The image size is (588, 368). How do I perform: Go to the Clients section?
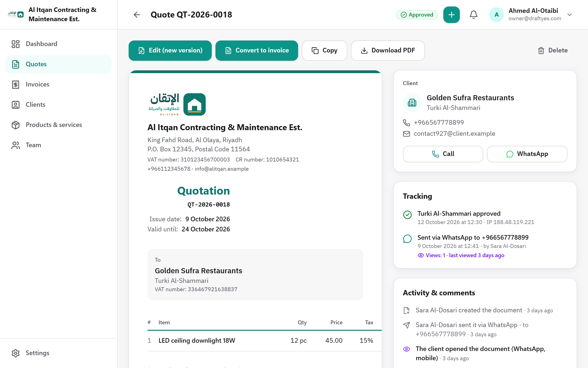point(59,105)
